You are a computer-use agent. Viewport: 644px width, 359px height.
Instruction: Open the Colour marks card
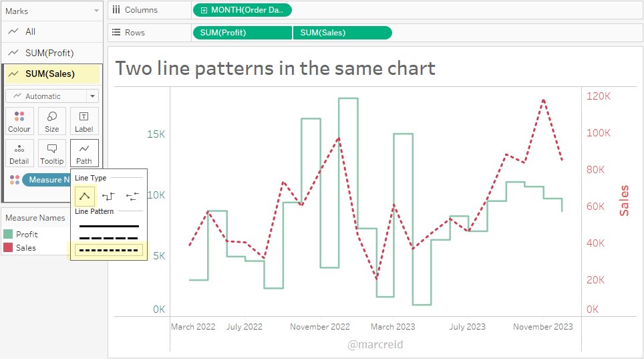point(19,121)
